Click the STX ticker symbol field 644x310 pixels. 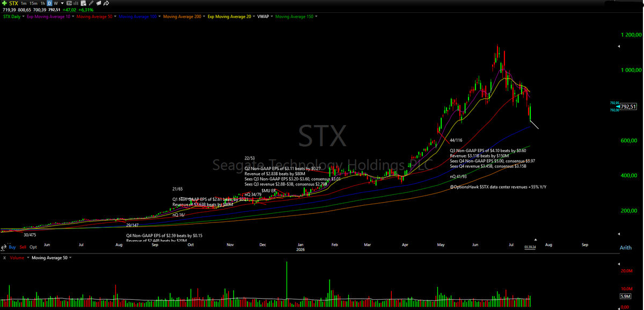(x=13, y=3)
